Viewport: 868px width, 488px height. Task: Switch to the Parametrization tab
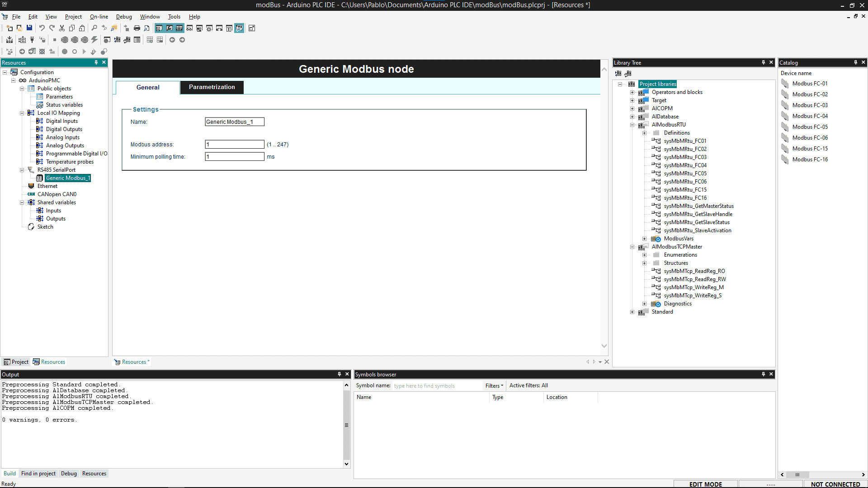[x=212, y=87]
